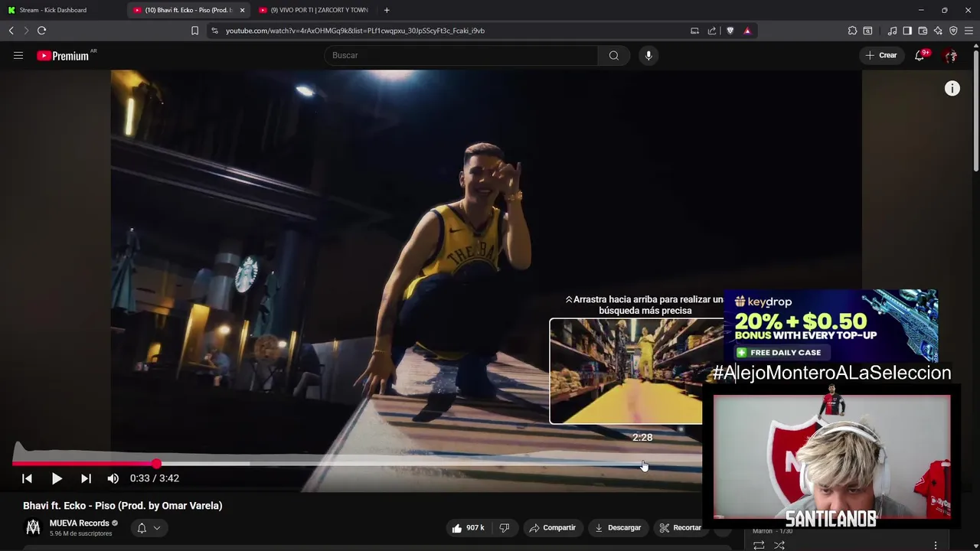Viewport: 980px width, 551px height.
Task: Click the Descargar download button
Action: (x=618, y=528)
